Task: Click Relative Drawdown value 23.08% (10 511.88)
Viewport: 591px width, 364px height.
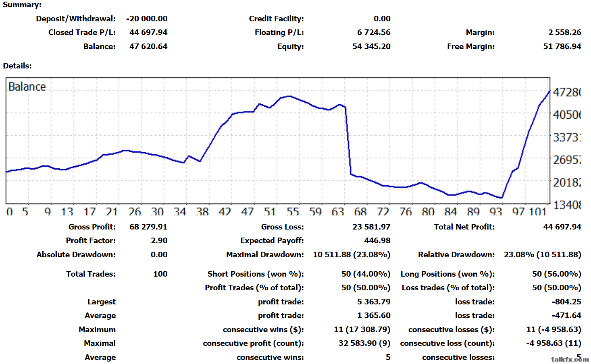Action: (543, 254)
